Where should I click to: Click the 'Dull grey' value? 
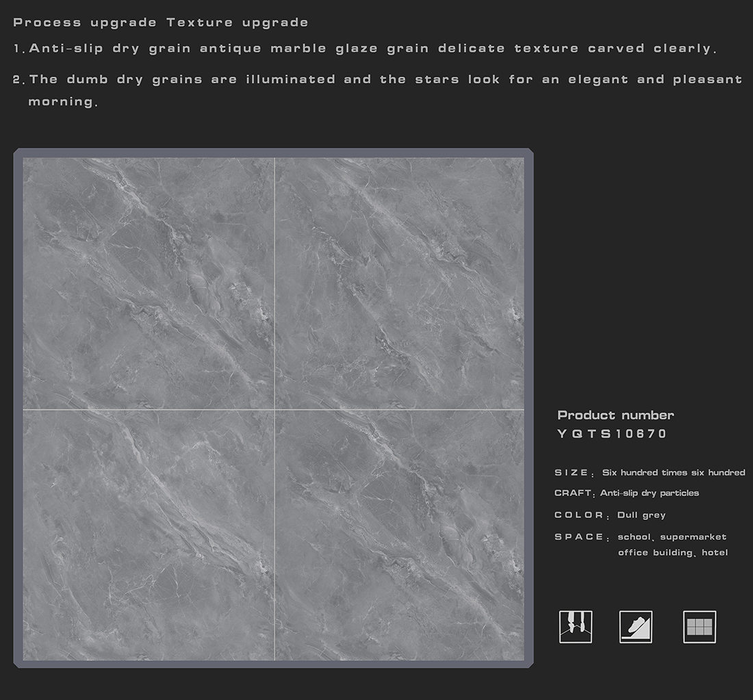coord(641,515)
